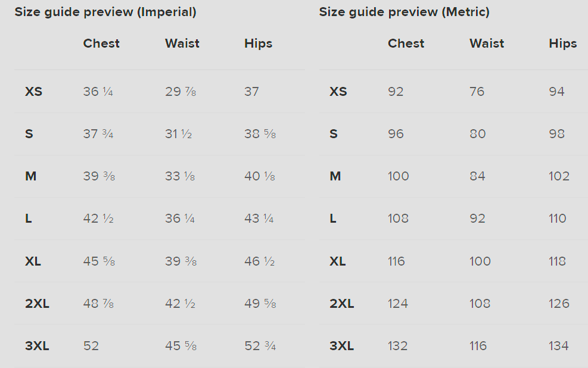Click the M row label in Metric table
588x368 pixels.
[x=335, y=176]
